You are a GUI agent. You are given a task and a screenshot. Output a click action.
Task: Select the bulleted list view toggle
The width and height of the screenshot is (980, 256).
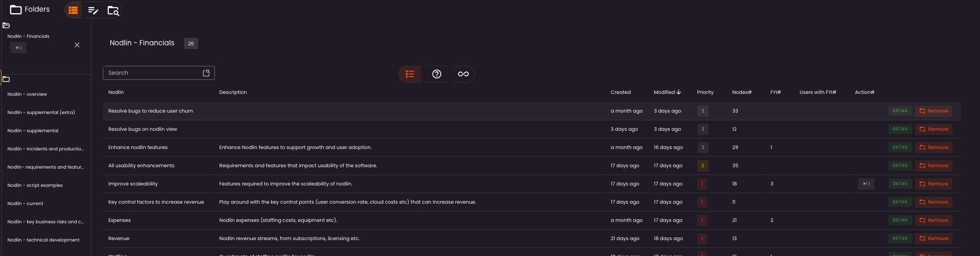(410, 74)
